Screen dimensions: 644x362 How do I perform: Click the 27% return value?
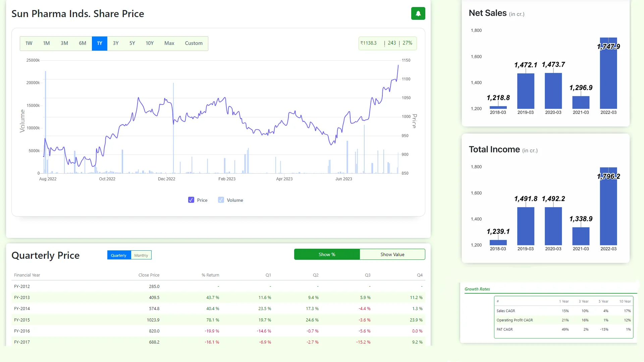tap(408, 43)
